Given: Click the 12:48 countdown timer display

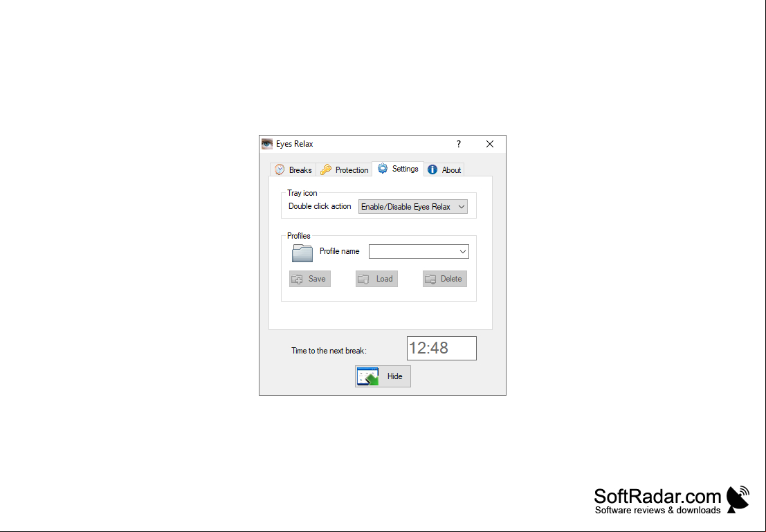Looking at the screenshot, I should (x=441, y=348).
